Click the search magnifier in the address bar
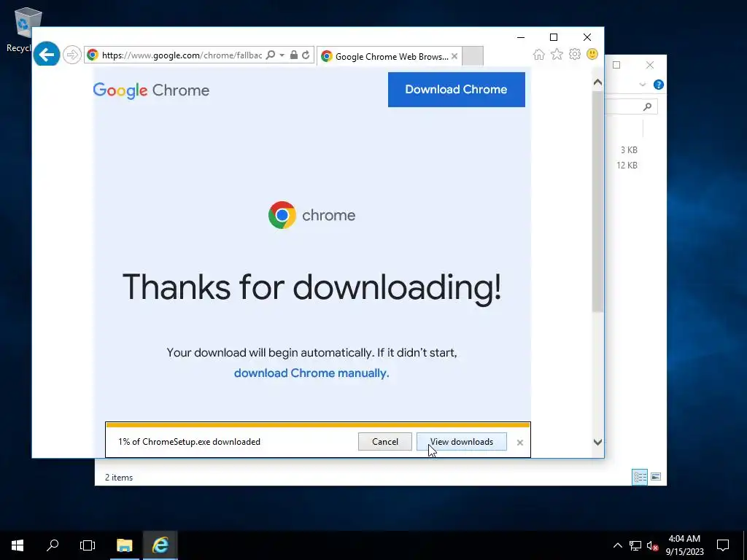The height and width of the screenshot is (560, 747). [x=270, y=55]
